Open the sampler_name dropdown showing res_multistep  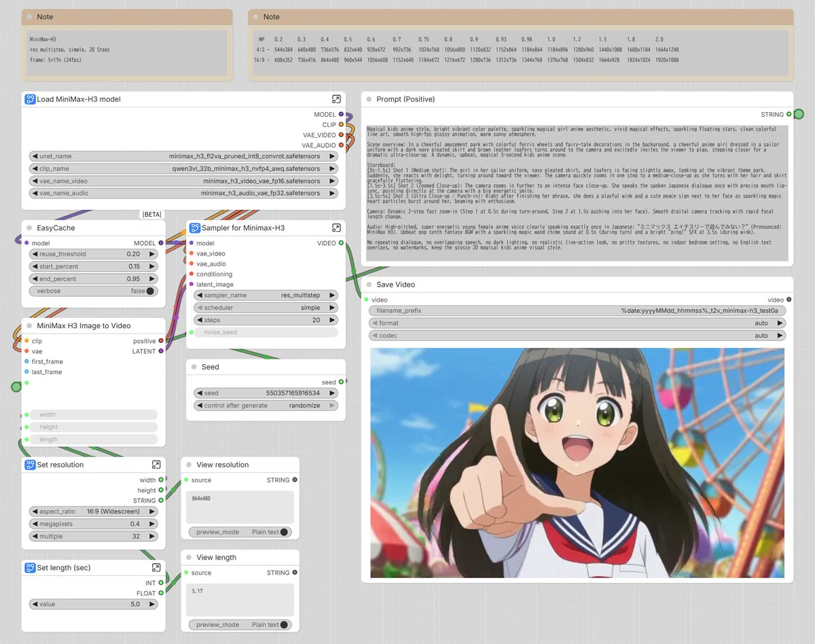point(266,296)
